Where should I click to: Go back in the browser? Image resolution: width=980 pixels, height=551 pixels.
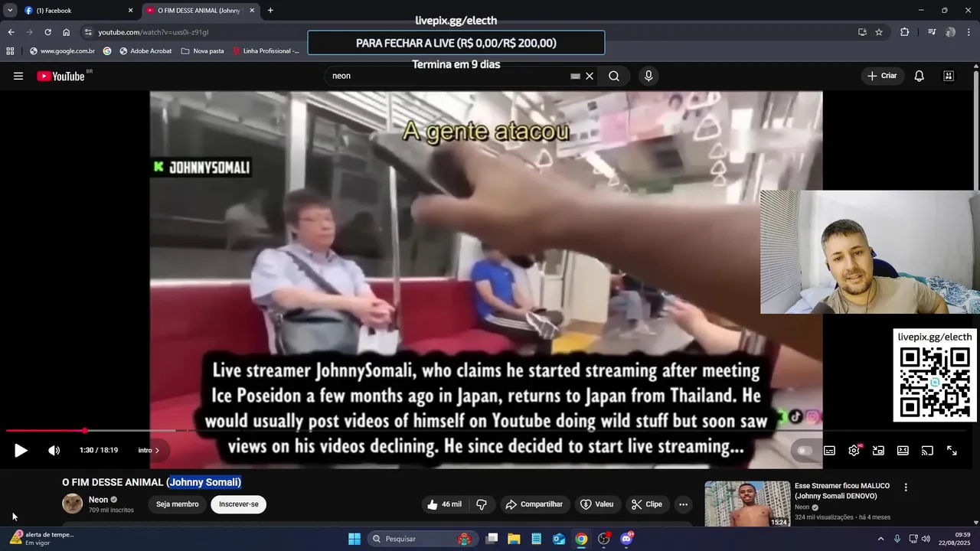coord(11,32)
